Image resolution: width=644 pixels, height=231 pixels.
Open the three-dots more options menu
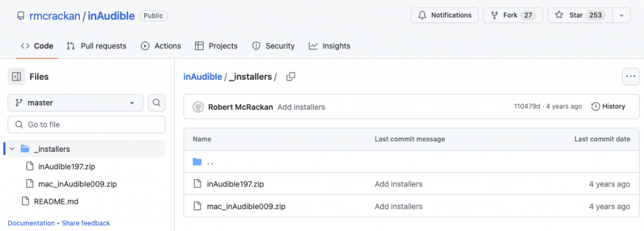(630, 77)
